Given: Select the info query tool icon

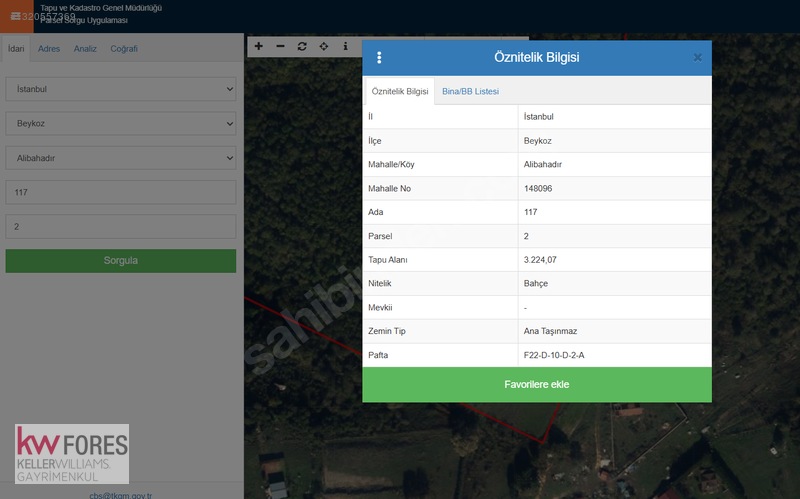Looking at the screenshot, I should (x=345, y=46).
